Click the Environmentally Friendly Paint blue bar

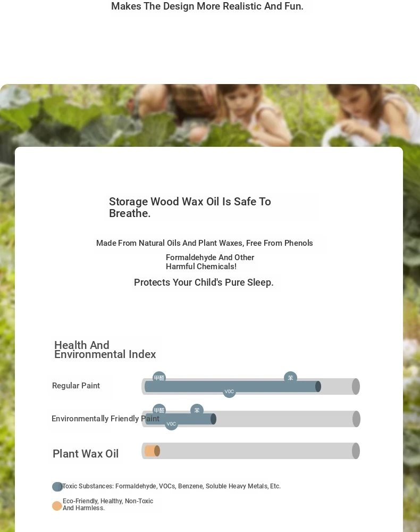180,419
